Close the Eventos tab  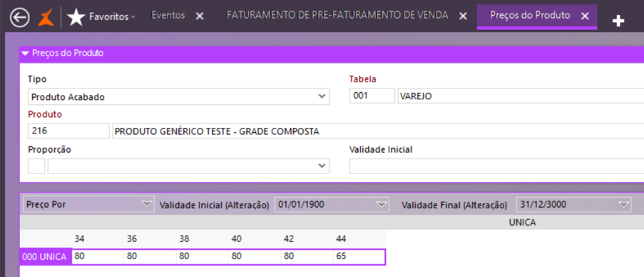[199, 16]
